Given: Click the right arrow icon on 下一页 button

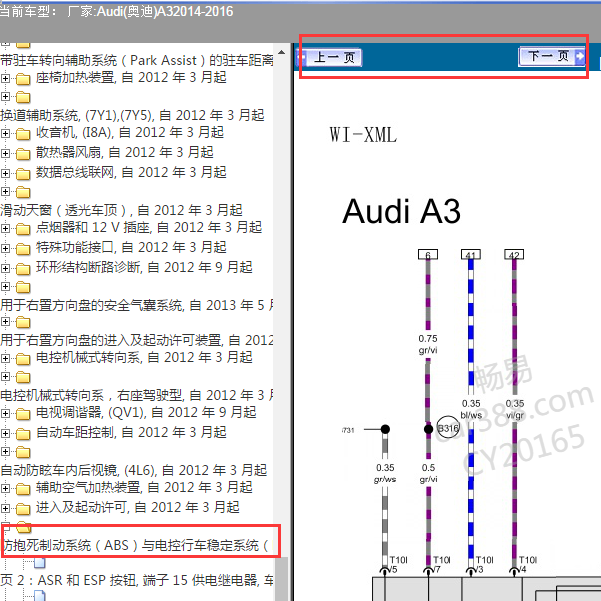Looking at the screenshot, I should tap(580, 56).
